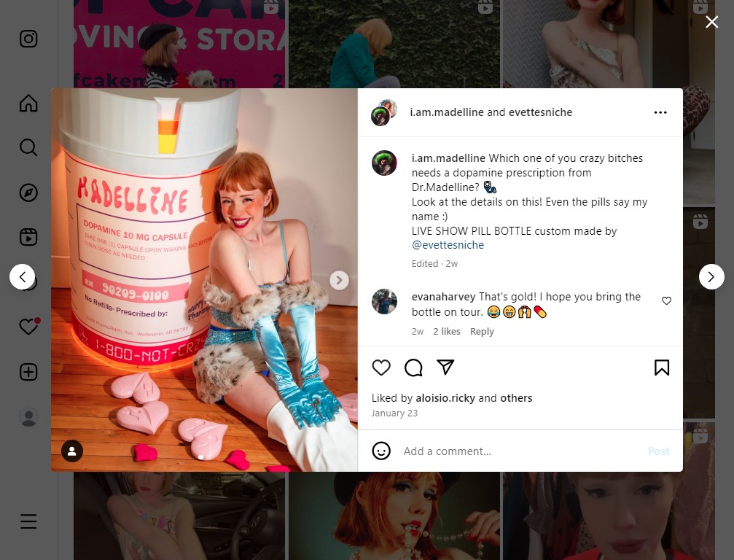
Task: Open the Explore compass icon
Action: pyautogui.click(x=28, y=192)
